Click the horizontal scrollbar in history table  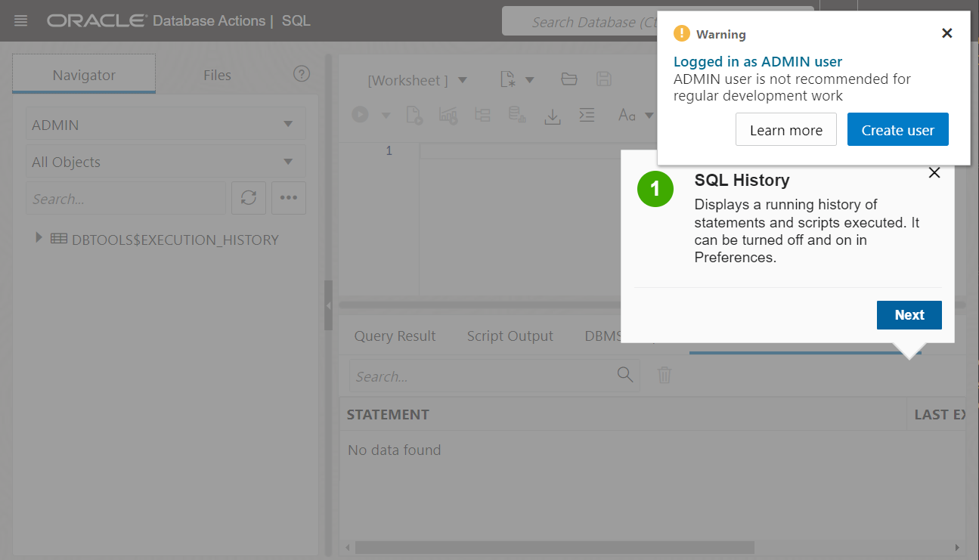(x=555, y=547)
